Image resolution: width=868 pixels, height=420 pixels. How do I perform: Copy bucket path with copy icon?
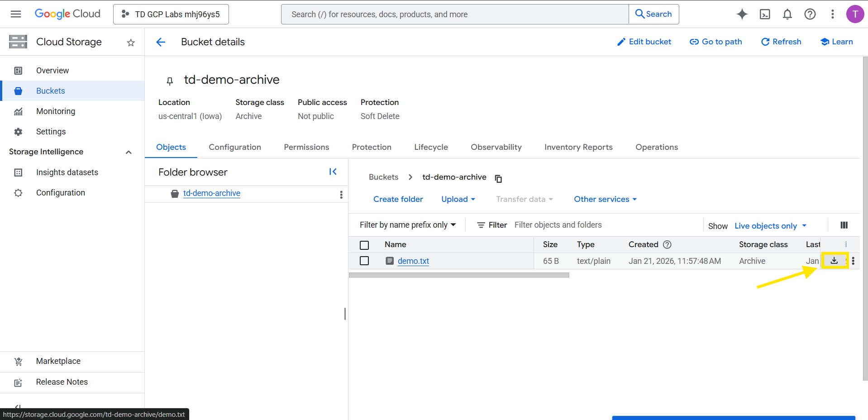point(498,178)
